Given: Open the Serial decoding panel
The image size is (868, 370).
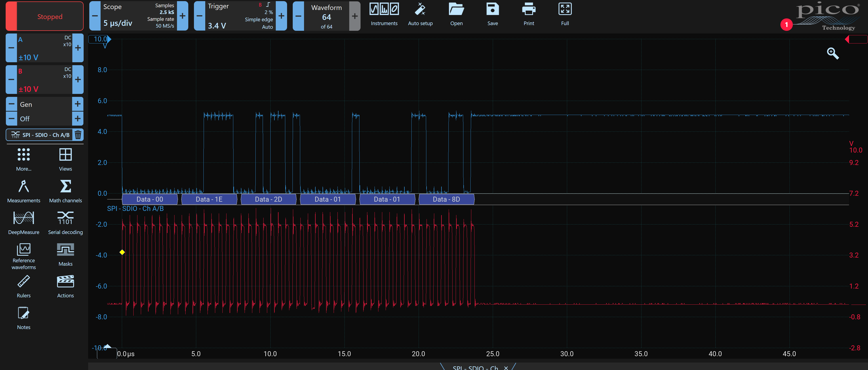Looking at the screenshot, I should click(x=65, y=223).
